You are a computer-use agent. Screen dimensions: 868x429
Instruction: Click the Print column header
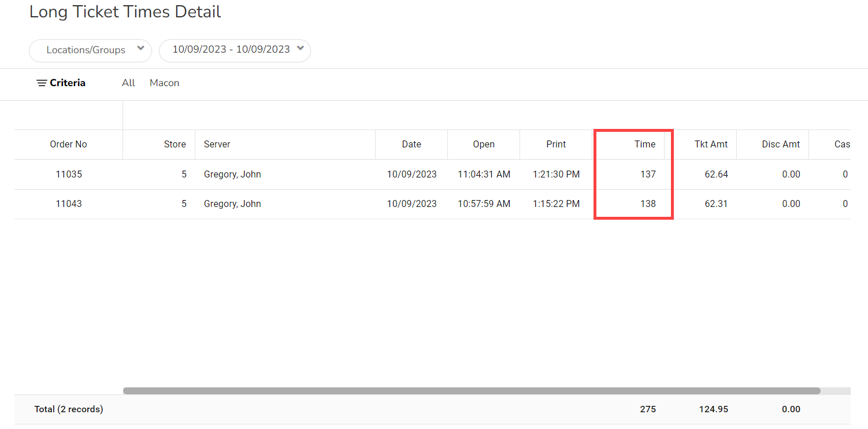(x=556, y=145)
